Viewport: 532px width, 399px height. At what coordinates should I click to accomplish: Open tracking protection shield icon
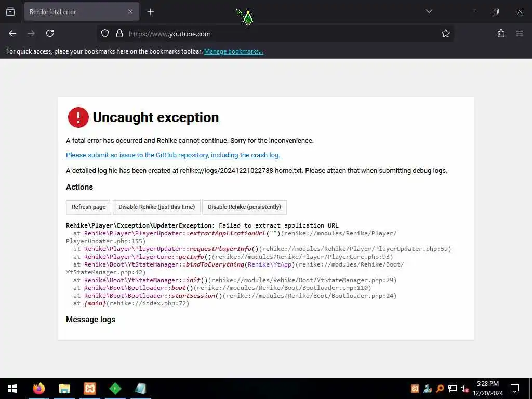tap(105, 34)
